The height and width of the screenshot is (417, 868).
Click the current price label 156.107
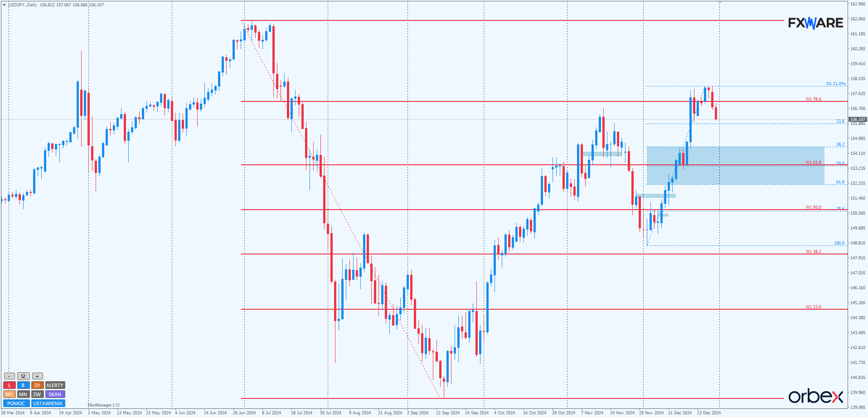click(857, 120)
